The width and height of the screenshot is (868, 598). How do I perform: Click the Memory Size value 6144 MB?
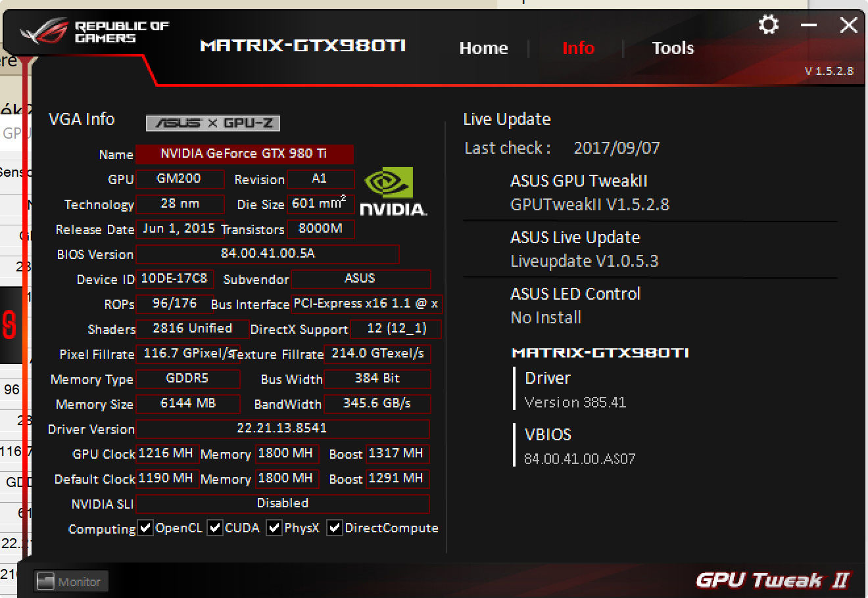pyautogui.click(x=187, y=403)
